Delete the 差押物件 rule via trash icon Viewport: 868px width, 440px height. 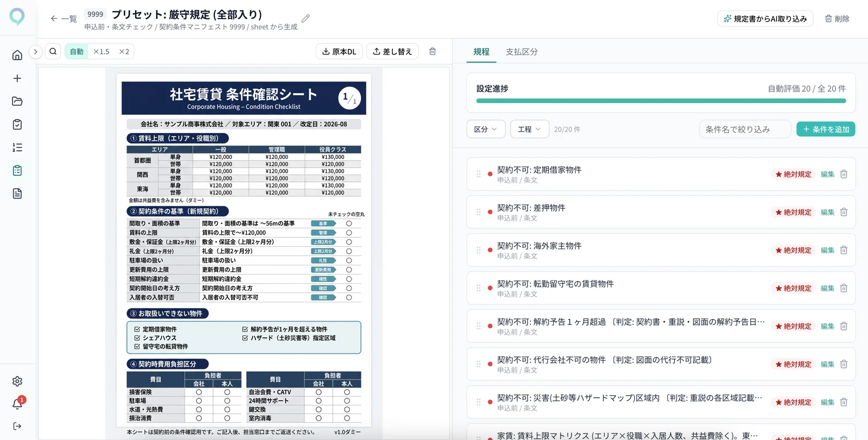coord(844,212)
